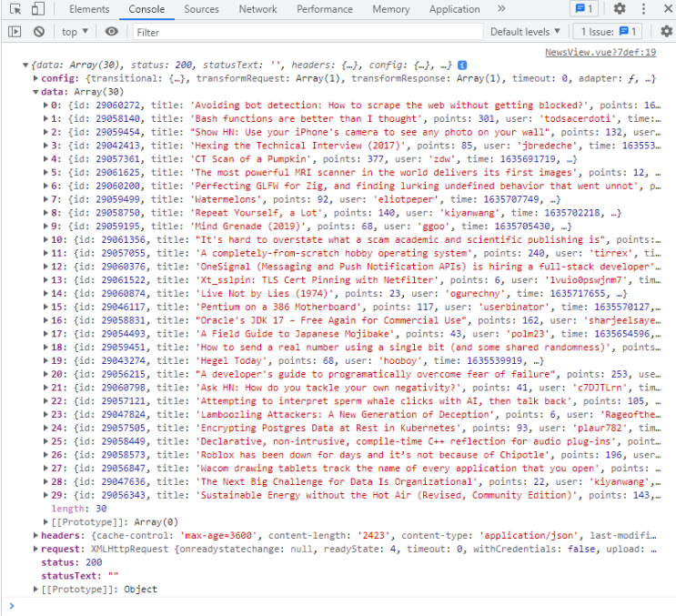Click the id value 29060874
Image resolution: width=676 pixels, height=616 pixels.
[x=124, y=294]
